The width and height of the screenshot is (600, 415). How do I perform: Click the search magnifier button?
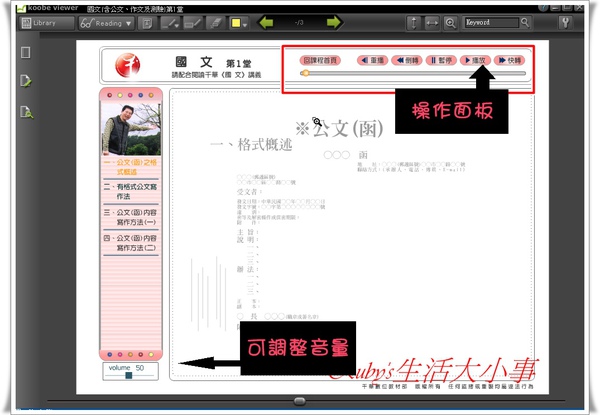[x=525, y=23]
